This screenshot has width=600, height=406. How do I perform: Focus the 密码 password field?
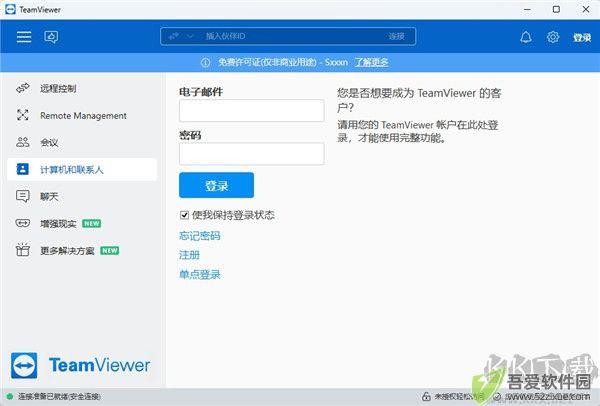point(252,154)
